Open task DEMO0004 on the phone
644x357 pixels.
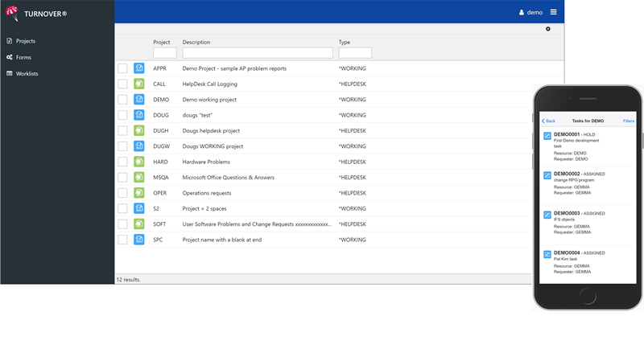[x=588, y=265]
